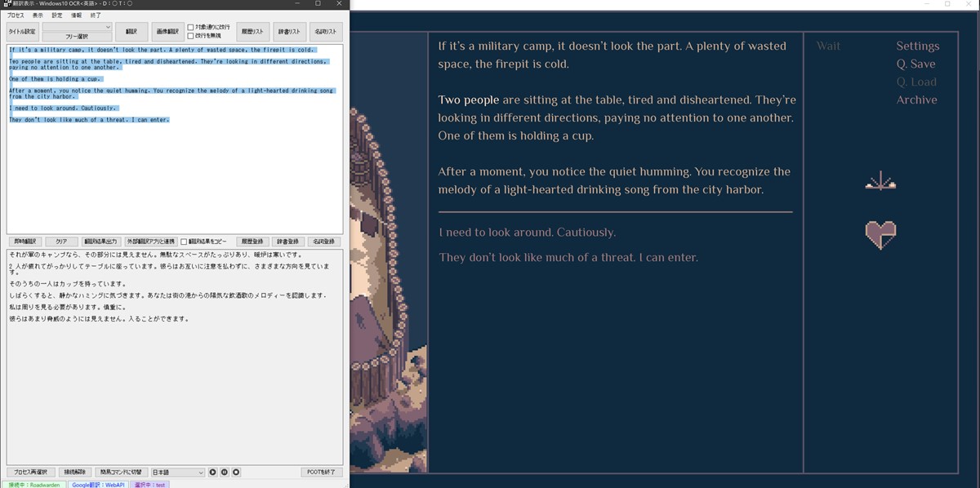Choose 'They don't look like much of a threat'

(x=568, y=258)
